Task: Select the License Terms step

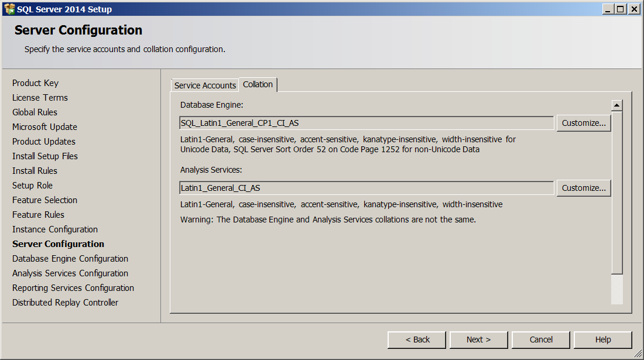Action: (x=40, y=98)
